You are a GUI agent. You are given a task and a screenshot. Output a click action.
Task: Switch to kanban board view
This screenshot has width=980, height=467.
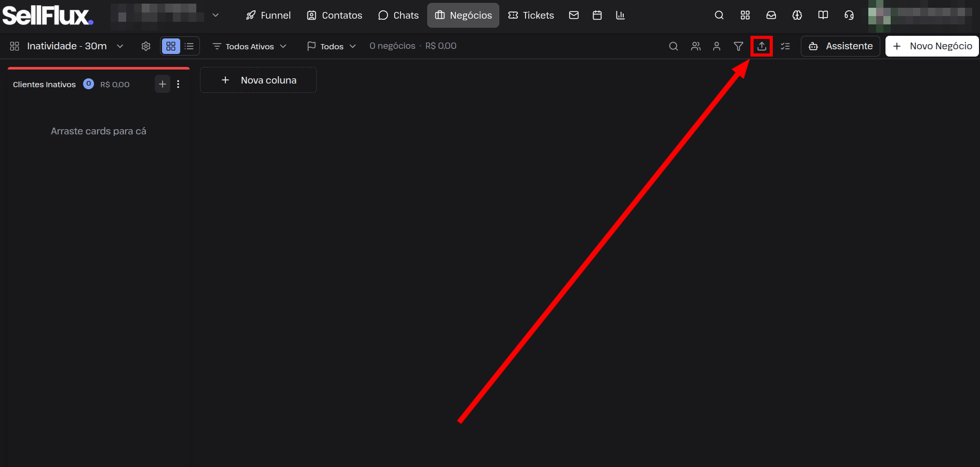pyautogui.click(x=171, y=46)
